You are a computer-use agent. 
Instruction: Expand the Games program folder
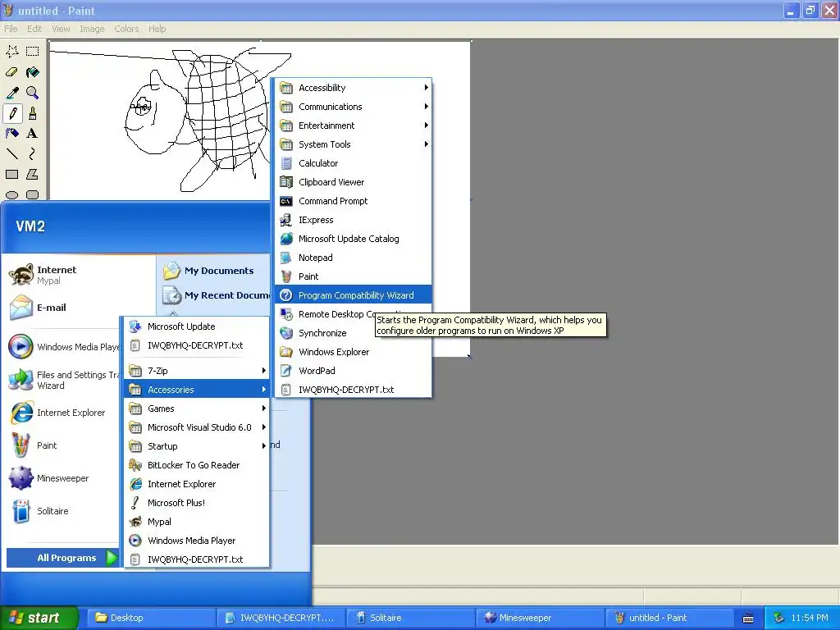click(x=197, y=409)
